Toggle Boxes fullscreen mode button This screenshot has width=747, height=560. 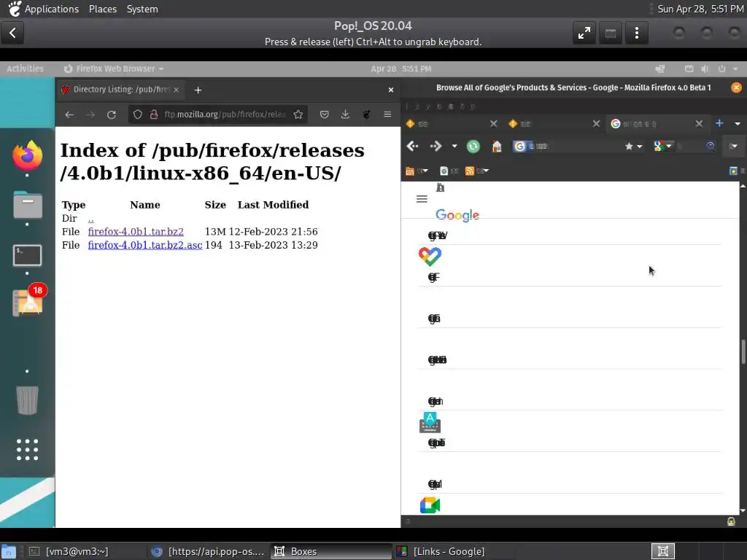(x=584, y=33)
